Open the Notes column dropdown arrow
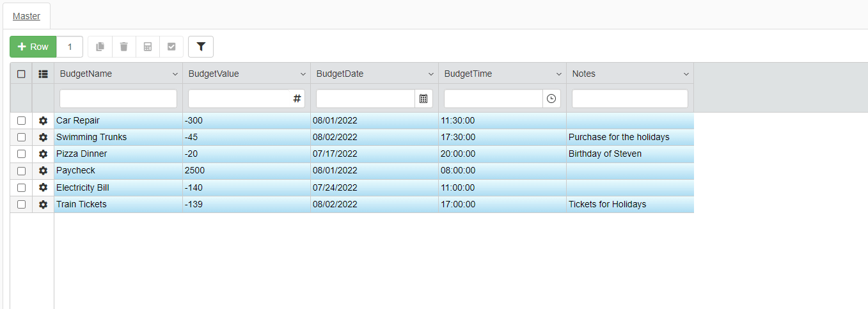Screen dimensions: 868x309 tap(686, 74)
